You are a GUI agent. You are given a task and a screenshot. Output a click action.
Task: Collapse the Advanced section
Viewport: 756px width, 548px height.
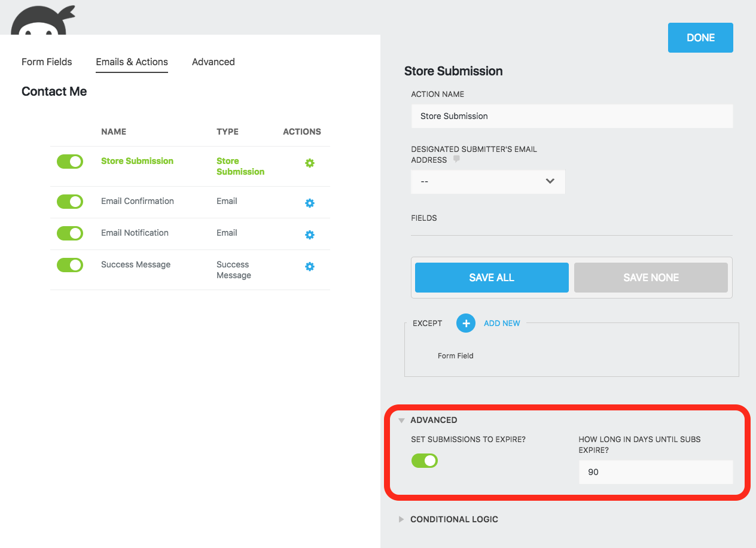(401, 420)
